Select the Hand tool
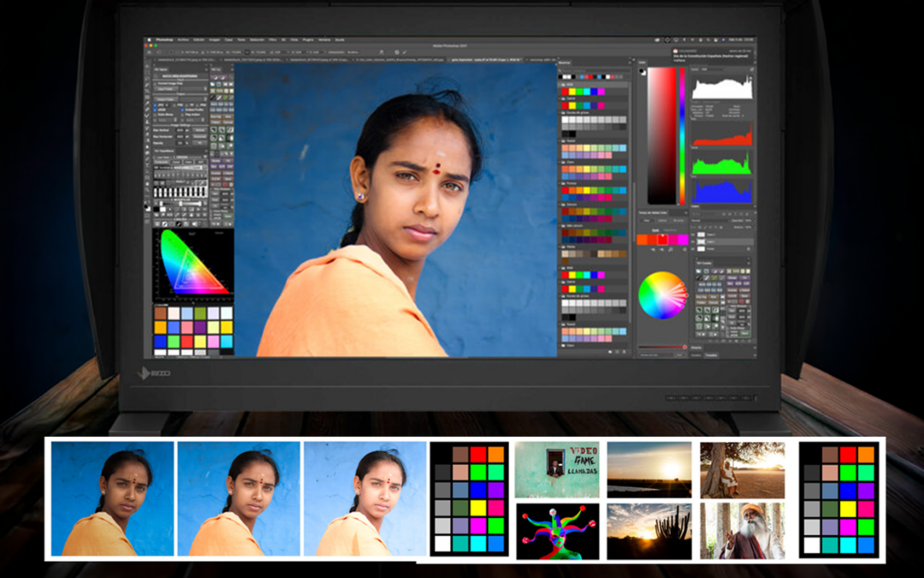Viewport: 924px width, 578px height. click(147, 186)
